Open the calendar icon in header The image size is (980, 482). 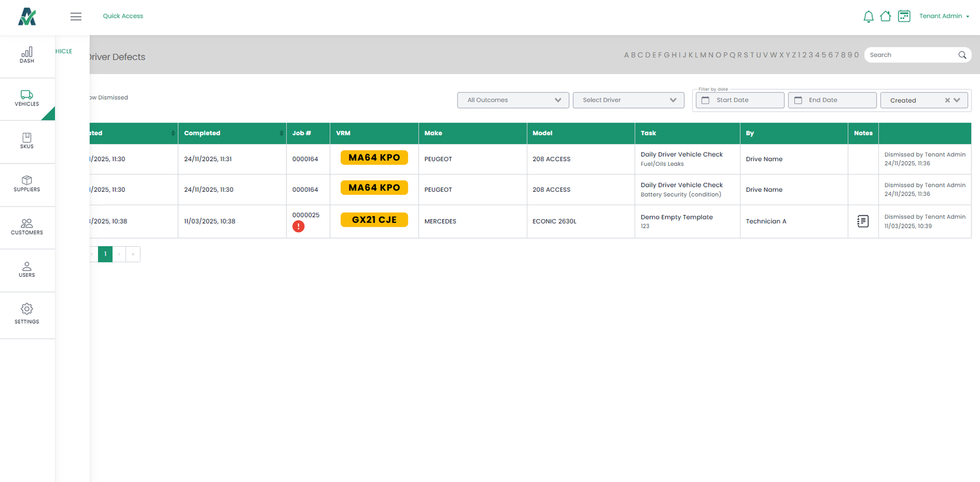tap(904, 17)
